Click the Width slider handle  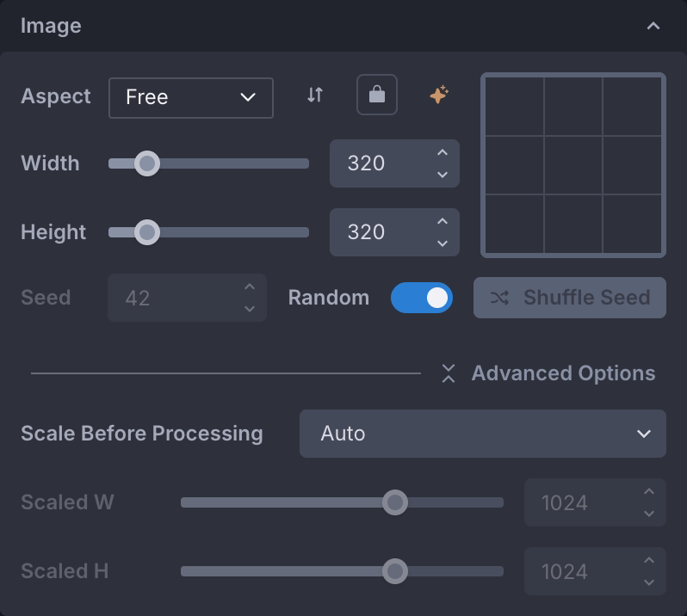[147, 163]
